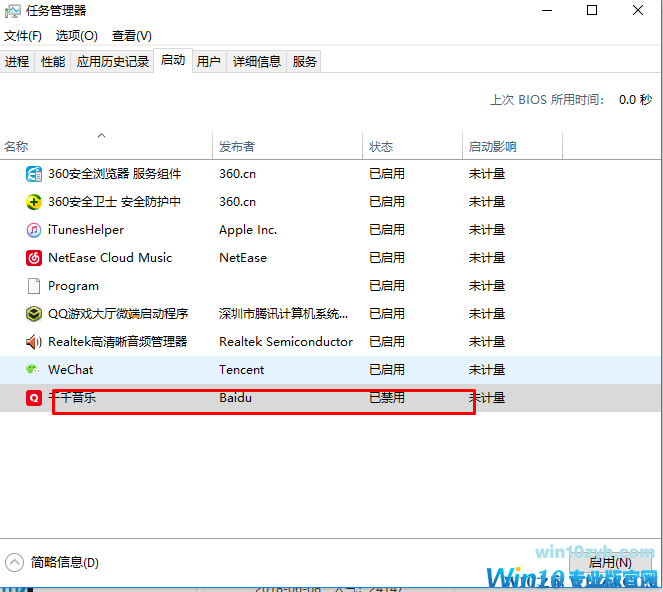Collapse to 简略信息 view using arrow
Screen dimensions: 663x592
pos(15,562)
